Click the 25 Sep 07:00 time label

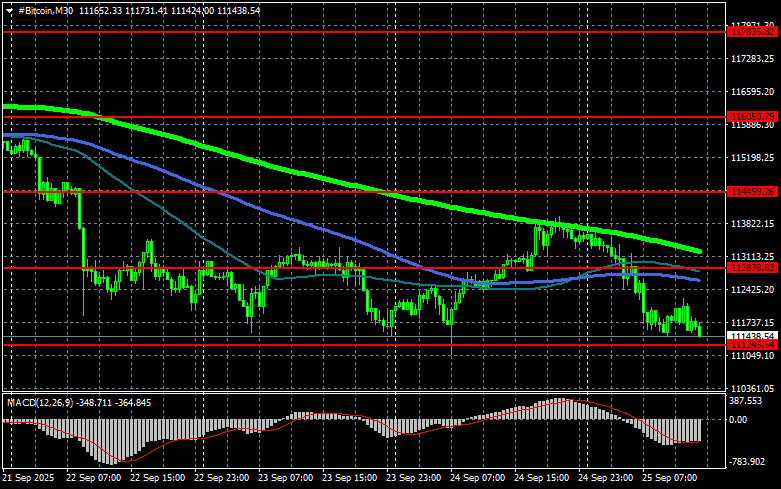pos(669,478)
